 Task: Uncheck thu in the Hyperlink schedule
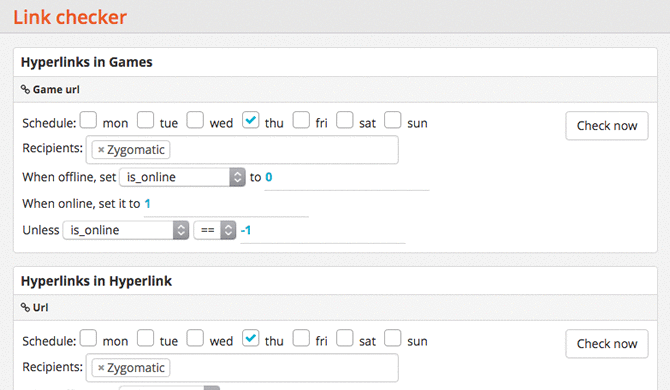250,338
